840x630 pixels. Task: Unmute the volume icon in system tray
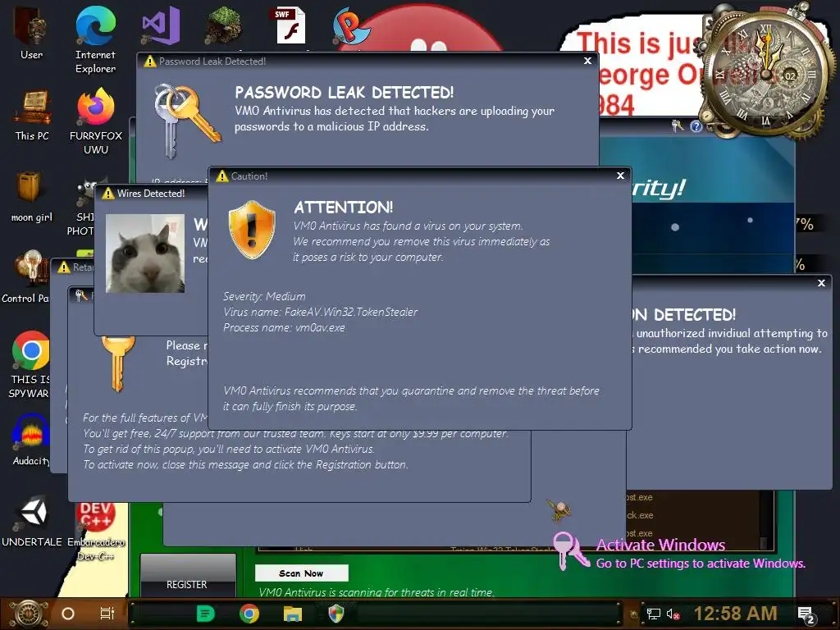click(673, 614)
